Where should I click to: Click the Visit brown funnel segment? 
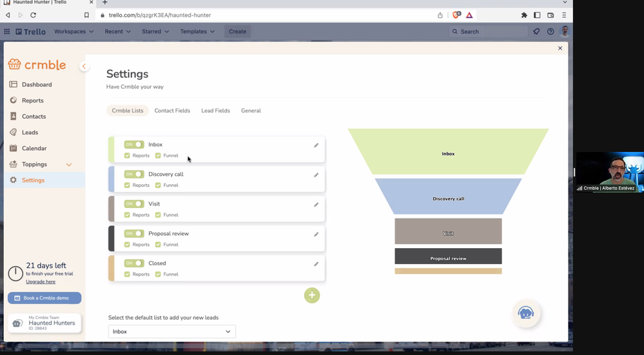tap(448, 231)
